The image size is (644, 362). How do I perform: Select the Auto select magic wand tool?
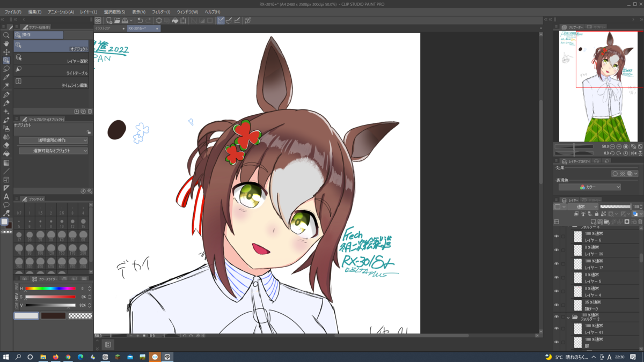6,85
